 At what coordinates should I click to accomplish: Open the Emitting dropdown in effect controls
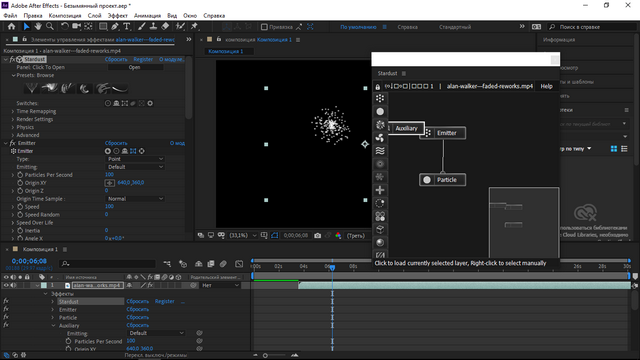pyautogui.click(x=135, y=167)
